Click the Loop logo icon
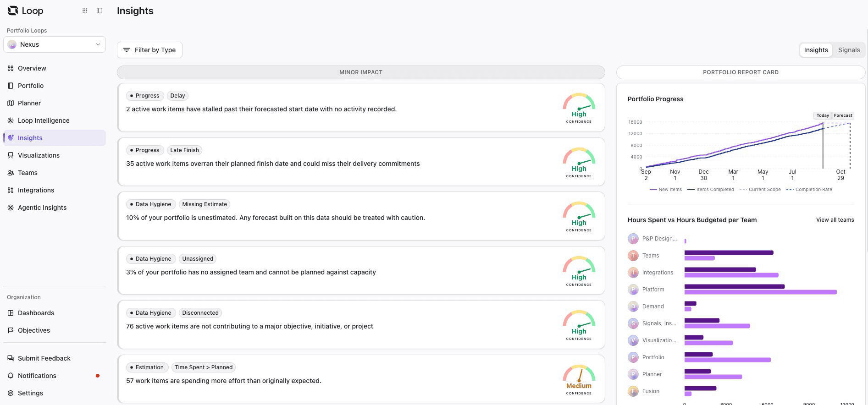868x405 pixels. pos(13,11)
